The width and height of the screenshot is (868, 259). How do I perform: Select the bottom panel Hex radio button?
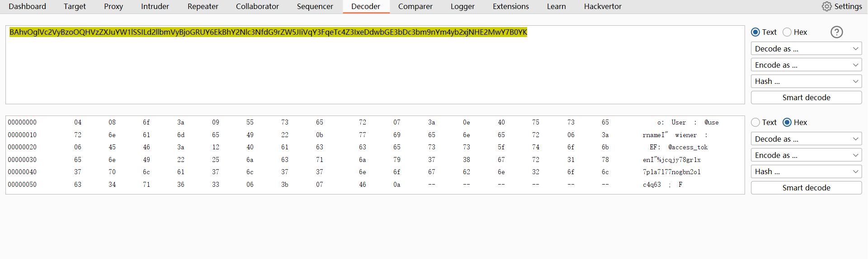(787, 122)
